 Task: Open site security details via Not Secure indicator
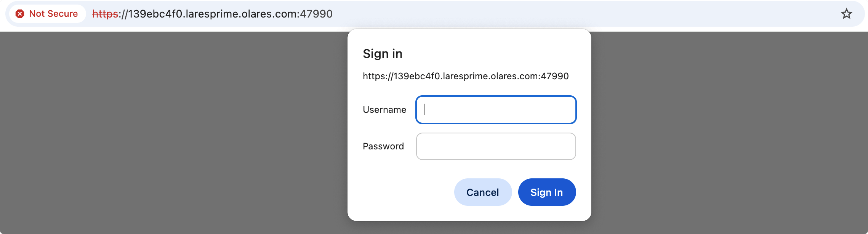tap(46, 14)
